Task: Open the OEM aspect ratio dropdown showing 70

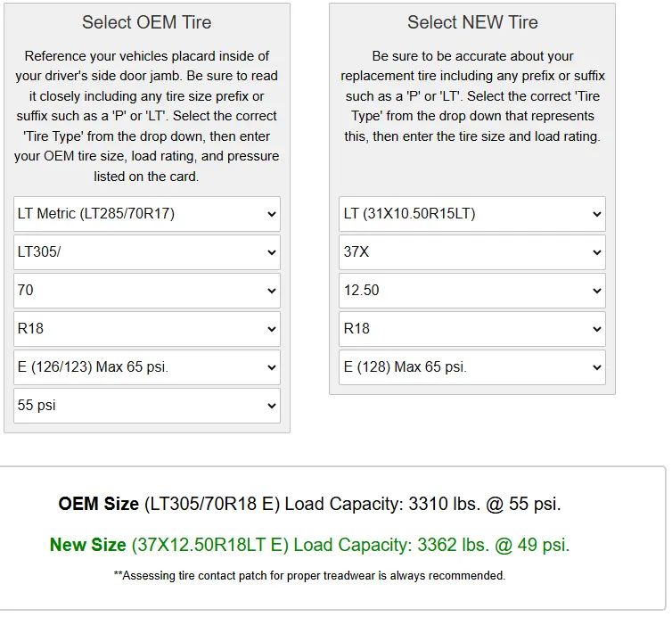Action: tap(147, 291)
